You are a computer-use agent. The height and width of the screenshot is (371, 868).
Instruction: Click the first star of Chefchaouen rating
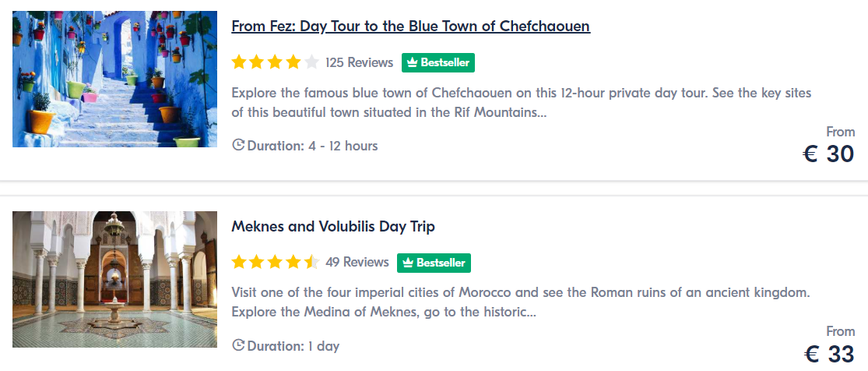coord(238,62)
